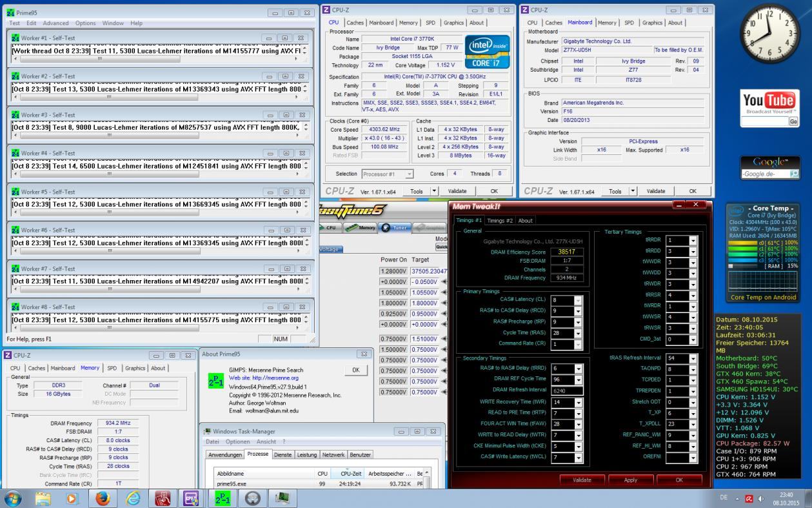The height and width of the screenshot is (508, 812).
Task: Open Command Rate (CR) dropdown in MemTweakIt
Action: pyautogui.click(x=577, y=343)
